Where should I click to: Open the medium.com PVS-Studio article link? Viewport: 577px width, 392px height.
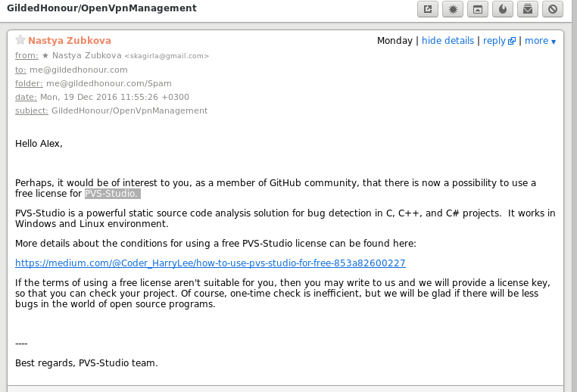pos(211,263)
